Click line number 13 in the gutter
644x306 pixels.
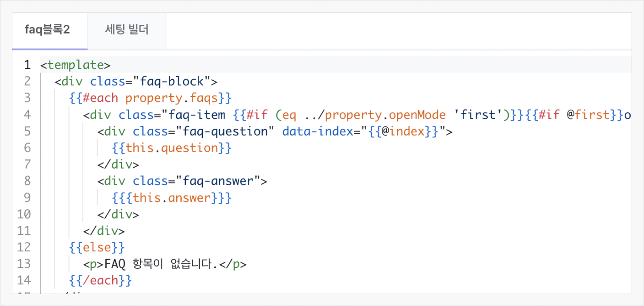click(24, 263)
